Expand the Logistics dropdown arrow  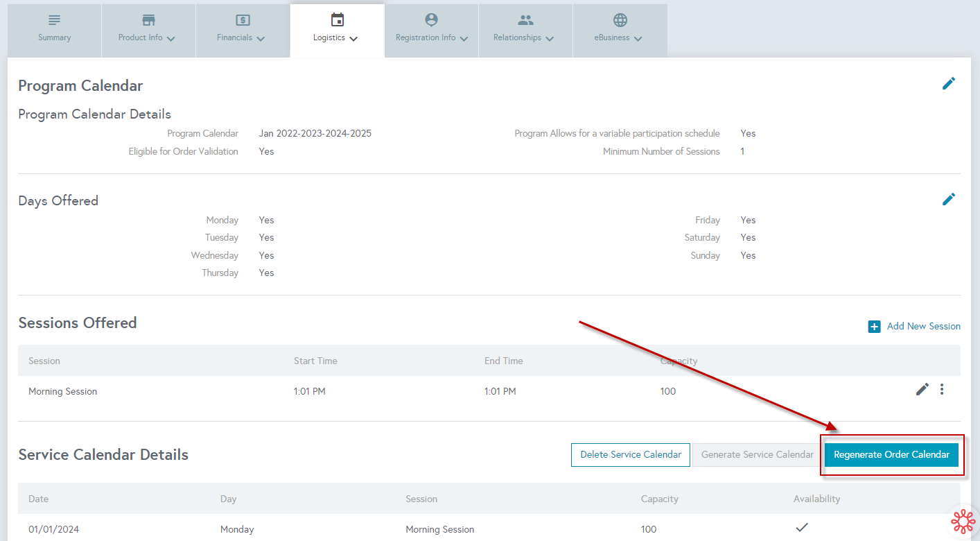(x=353, y=39)
